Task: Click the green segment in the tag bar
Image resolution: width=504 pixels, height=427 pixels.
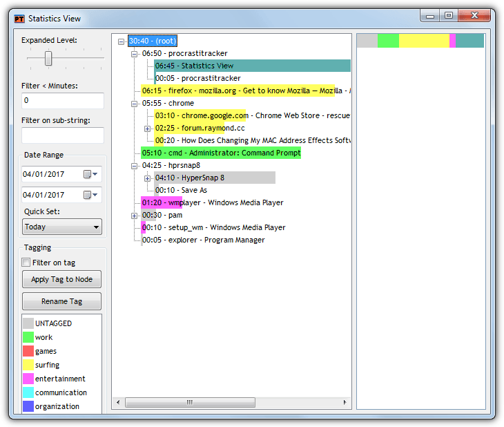Action: pyautogui.click(x=388, y=41)
